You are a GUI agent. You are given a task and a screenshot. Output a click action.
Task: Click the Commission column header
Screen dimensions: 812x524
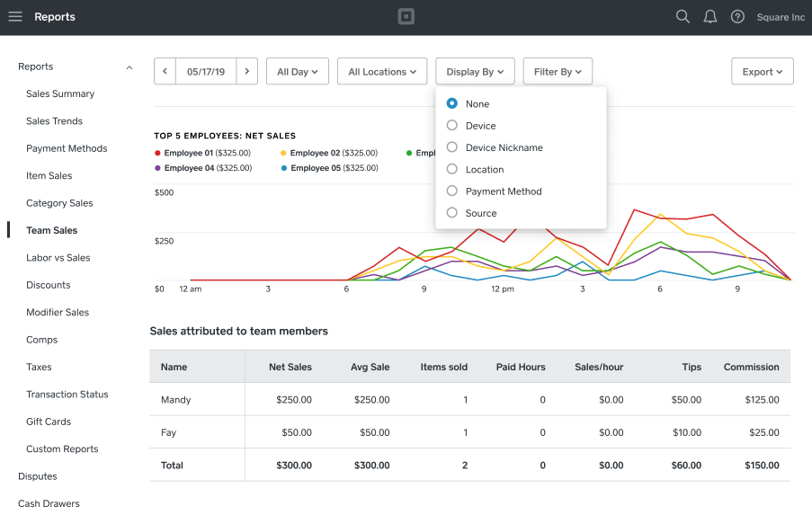[x=752, y=367]
